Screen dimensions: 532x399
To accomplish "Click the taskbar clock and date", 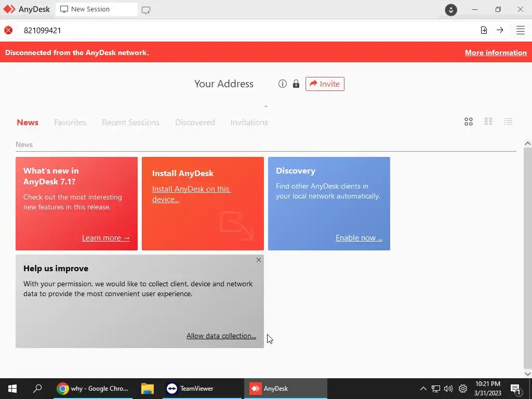I will [x=487, y=389].
